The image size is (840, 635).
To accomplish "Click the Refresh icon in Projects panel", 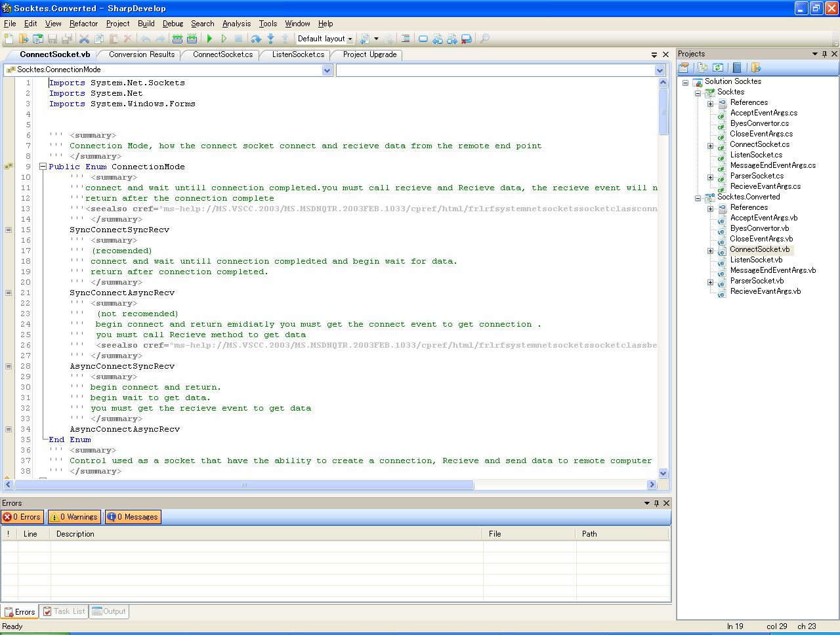I will point(718,68).
